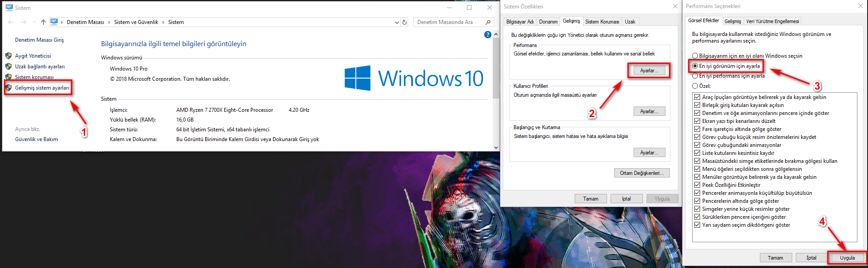Select the Özel radio option

[x=701, y=86]
